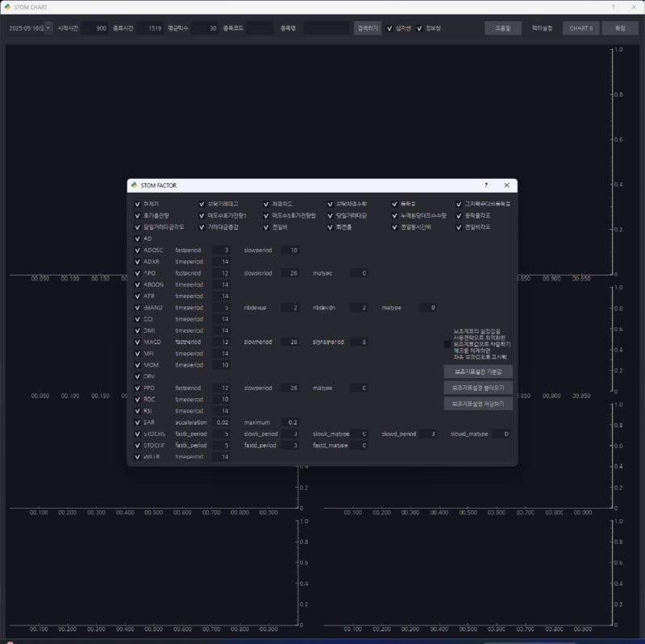Toggle the RSI indicator checkbox
This screenshot has height=644, width=645.
point(137,411)
